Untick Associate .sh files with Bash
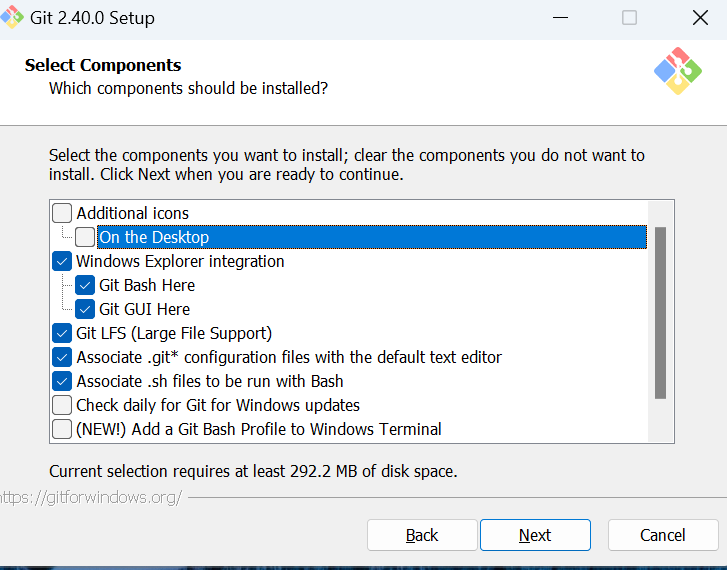 click(x=62, y=381)
